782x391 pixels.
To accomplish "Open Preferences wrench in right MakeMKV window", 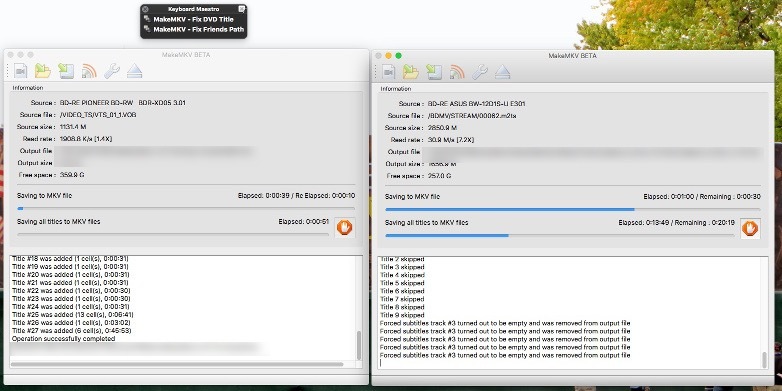I will point(480,72).
